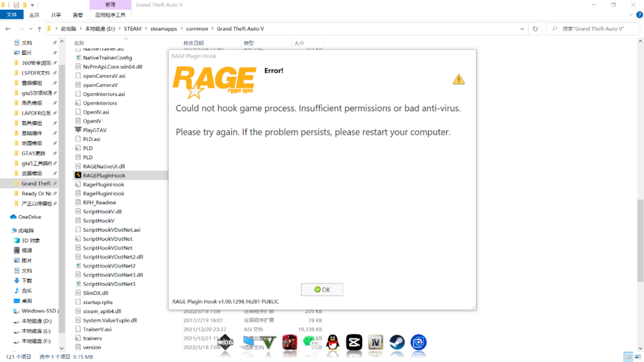The height and width of the screenshot is (362, 644).
Task: Click the common breadcrumb segment
Action: (196, 29)
